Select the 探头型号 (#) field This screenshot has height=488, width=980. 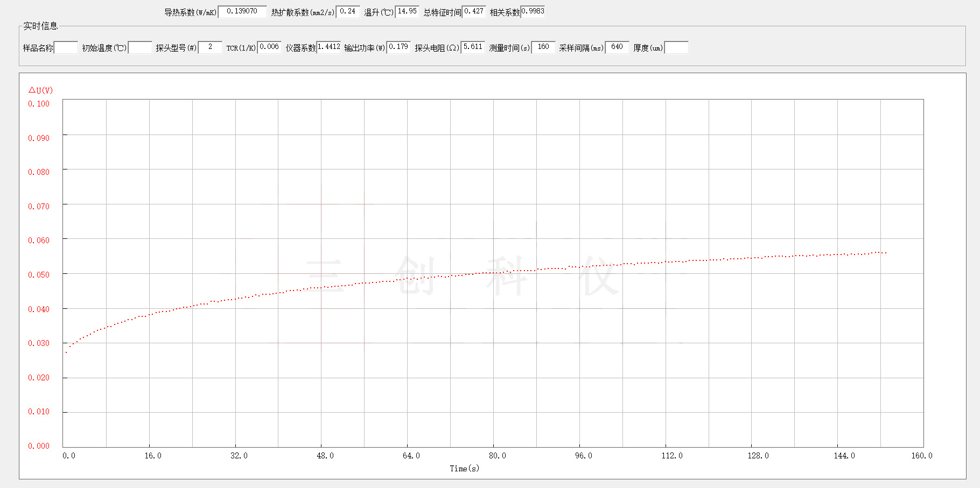[x=210, y=48]
